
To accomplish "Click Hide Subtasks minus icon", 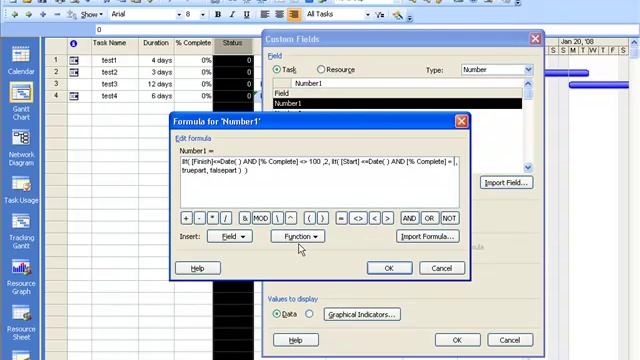I will click(57, 15).
